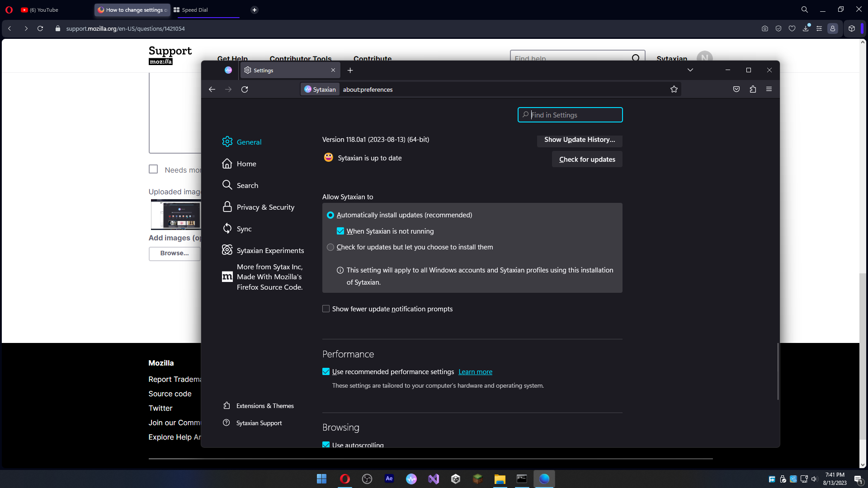This screenshot has height=488, width=868.
Task: Toggle Use recommended performance settings checkbox
Action: point(326,372)
